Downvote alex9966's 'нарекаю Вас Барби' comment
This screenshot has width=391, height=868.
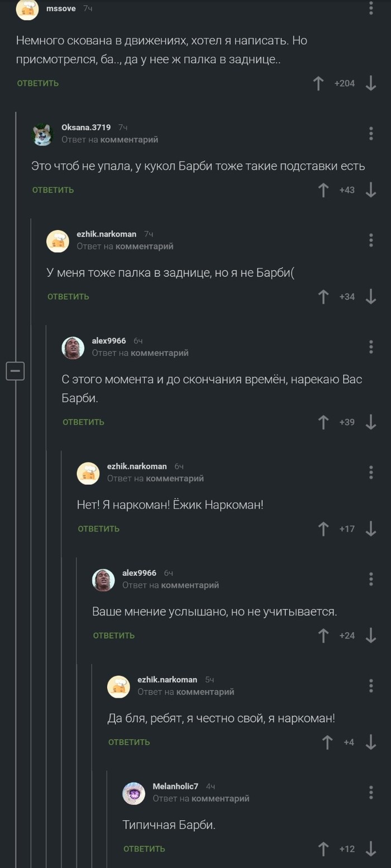click(x=370, y=422)
